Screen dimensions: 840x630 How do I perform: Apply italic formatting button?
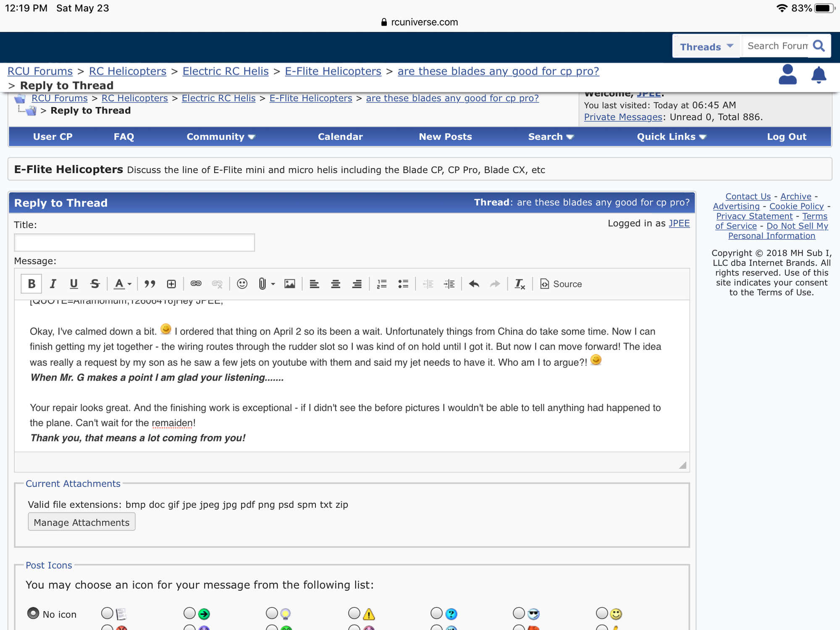(x=53, y=284)
